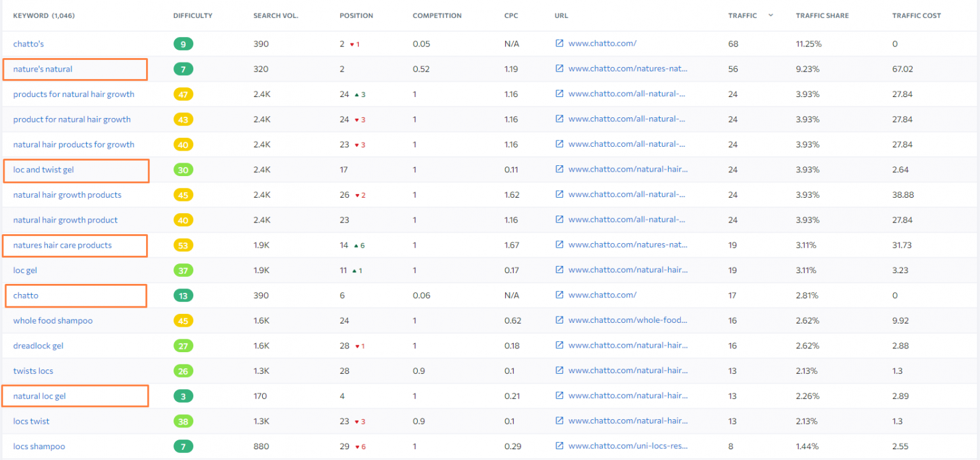Click the Traffic column header label

pos(743,16)
